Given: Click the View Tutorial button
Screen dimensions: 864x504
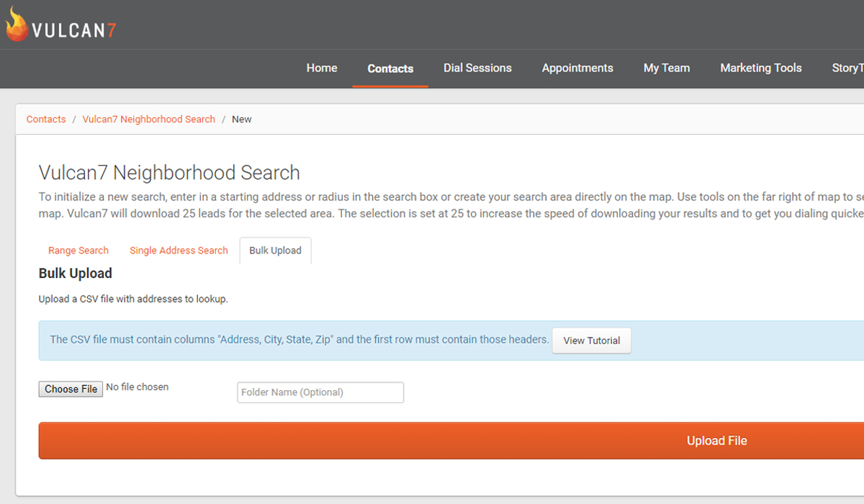Looking at the screenshot, I should point(592,341).
